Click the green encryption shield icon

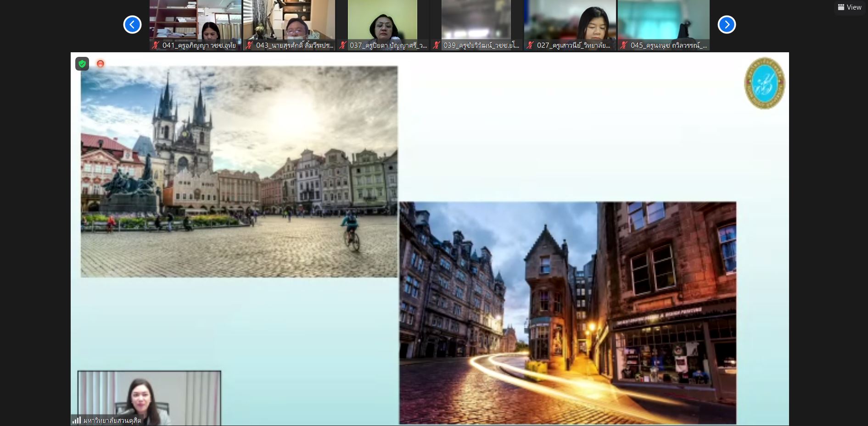click(82, 64)
